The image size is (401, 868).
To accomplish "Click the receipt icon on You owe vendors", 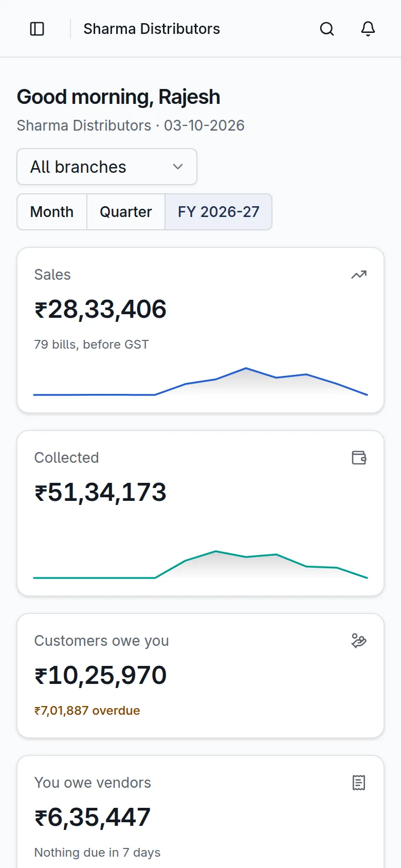I will [359, 783].
